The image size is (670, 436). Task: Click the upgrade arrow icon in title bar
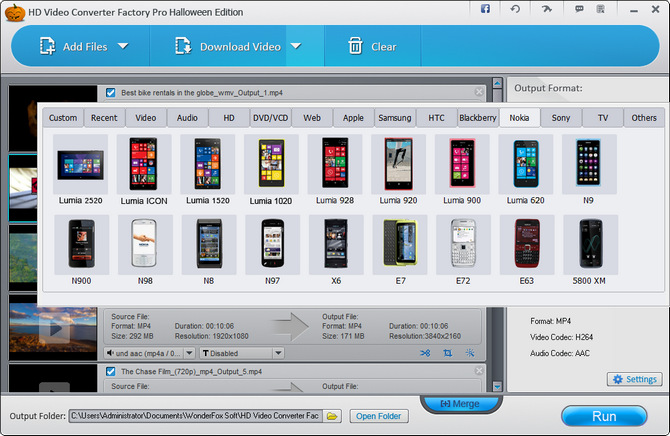[547, 9]
